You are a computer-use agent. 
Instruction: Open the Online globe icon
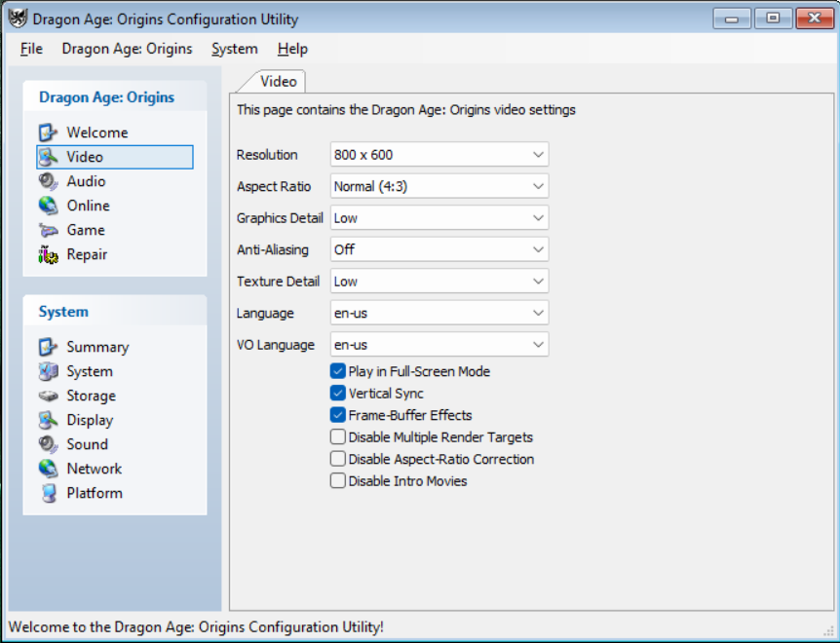[49, 206]
